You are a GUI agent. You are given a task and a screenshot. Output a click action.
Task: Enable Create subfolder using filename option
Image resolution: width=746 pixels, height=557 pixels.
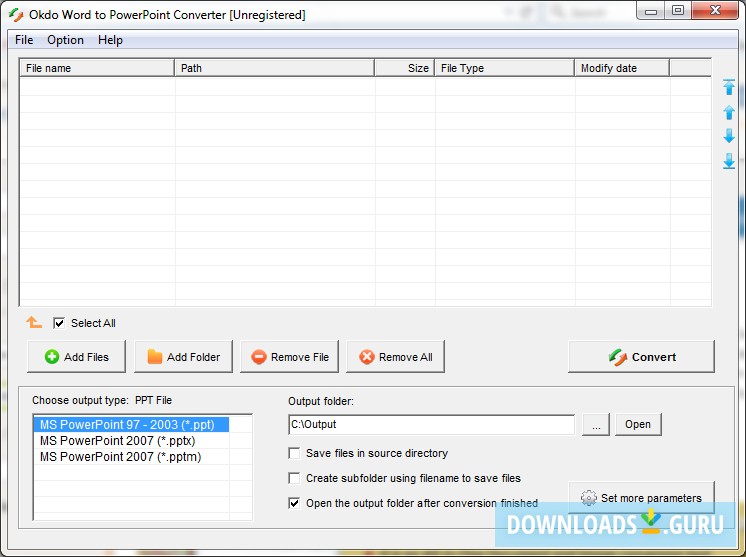(x=294, y=478)
